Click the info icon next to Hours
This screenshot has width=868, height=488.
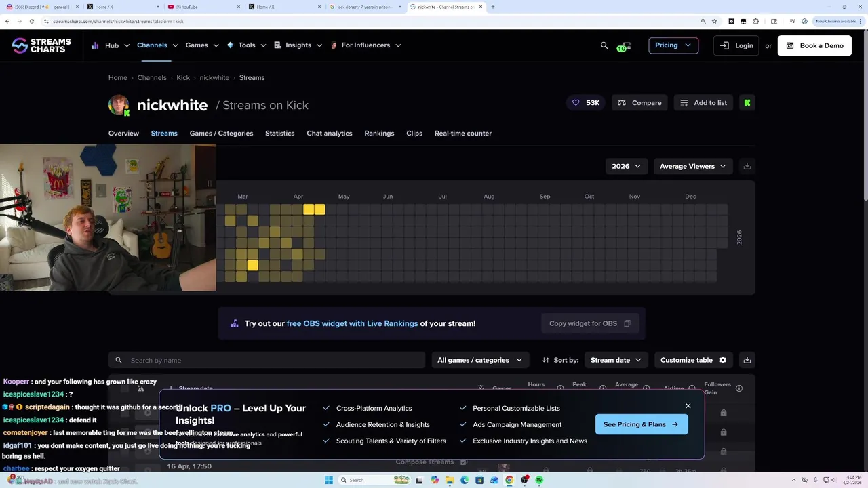(560, 388)
